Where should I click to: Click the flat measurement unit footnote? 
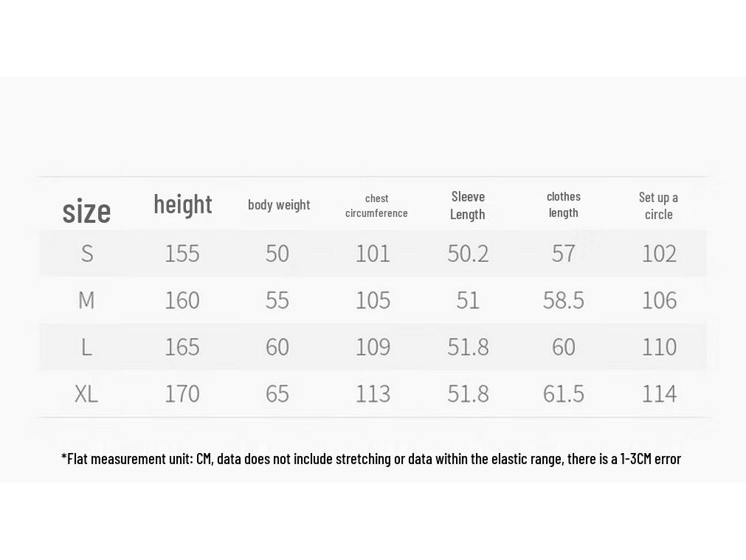[x=371, y=459]
